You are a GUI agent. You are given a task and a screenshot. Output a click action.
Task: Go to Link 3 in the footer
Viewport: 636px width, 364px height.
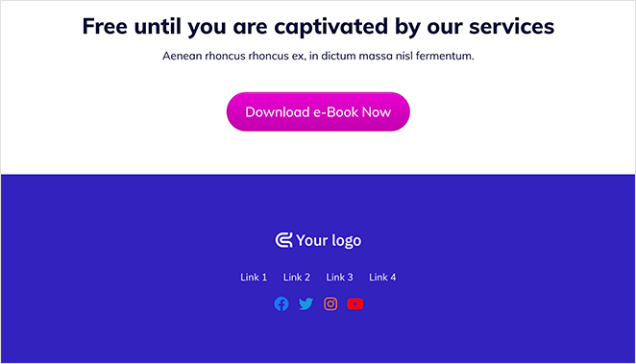tap(339, 278)
